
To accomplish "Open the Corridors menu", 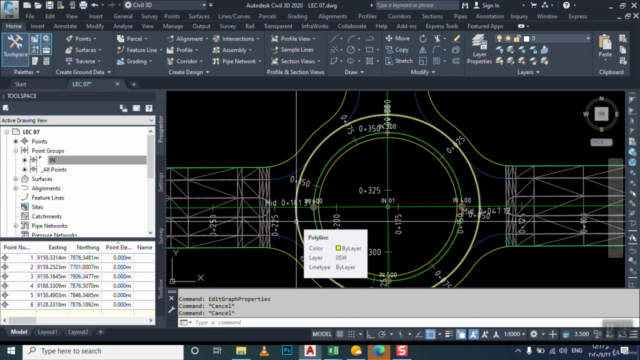I will pyautogui.click(x=399, y=16).
